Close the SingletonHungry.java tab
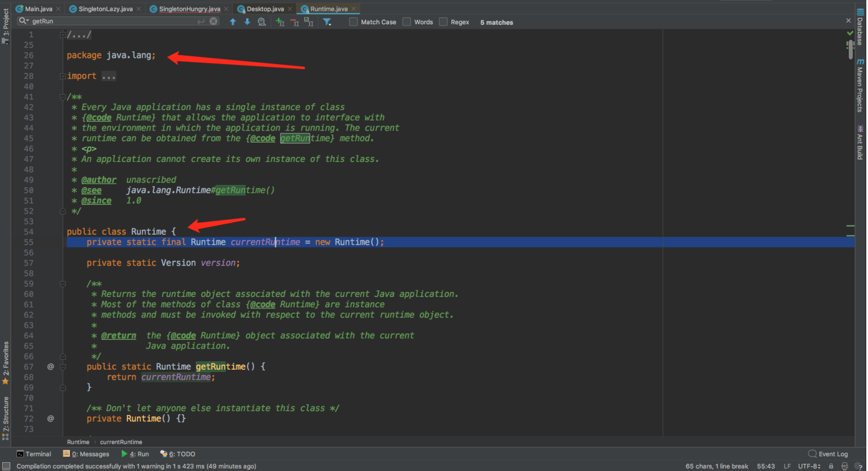This screenshot has width=868, height=471. [x=227, y=9]
